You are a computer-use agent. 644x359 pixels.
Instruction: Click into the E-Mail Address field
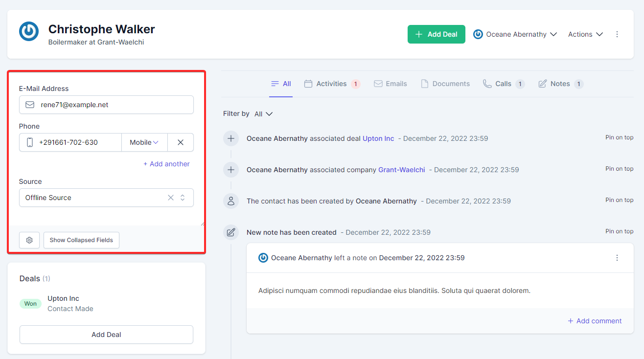point(113,105)
